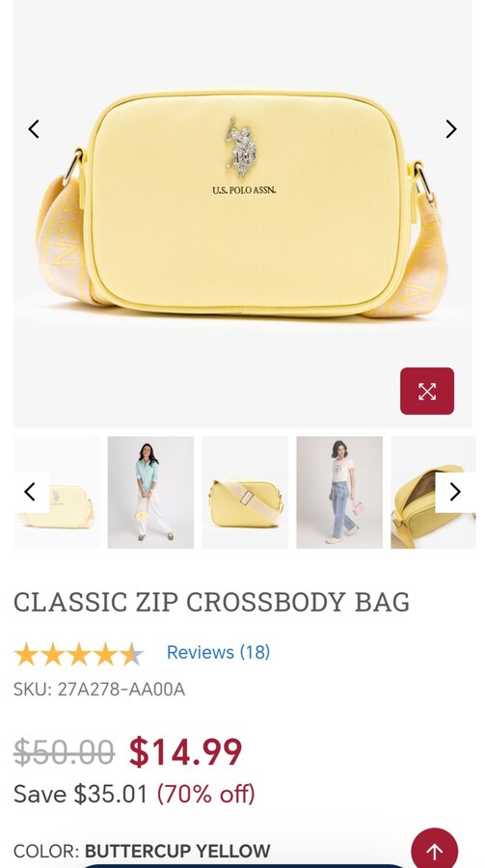Viewport: 485px width, 868px height.
Task: Click the Classic Zip Crossbody Bag title
Action: [x=211, y=602]
